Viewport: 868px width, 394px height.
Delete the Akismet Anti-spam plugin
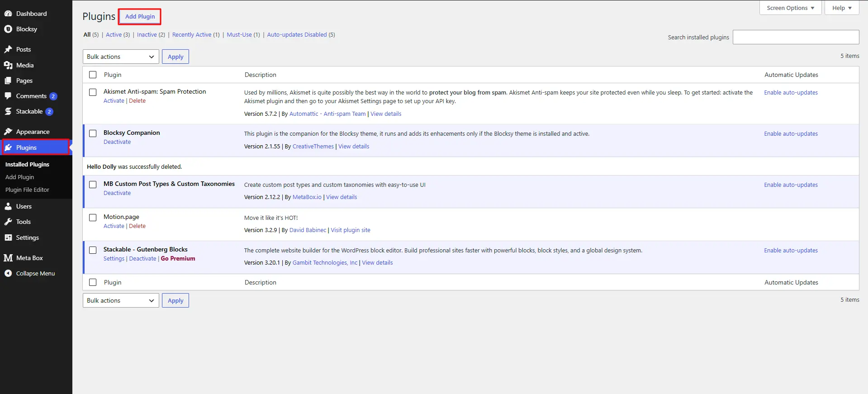[137, 101]
